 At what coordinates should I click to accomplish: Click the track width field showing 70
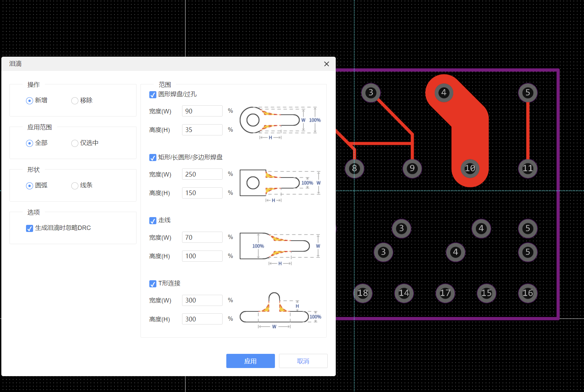pos(202,237)
